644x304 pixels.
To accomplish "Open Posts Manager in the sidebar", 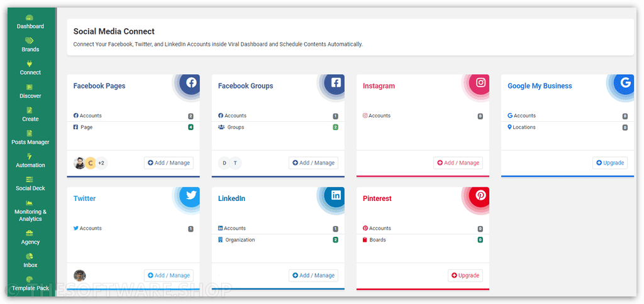I will pos(30,138).
